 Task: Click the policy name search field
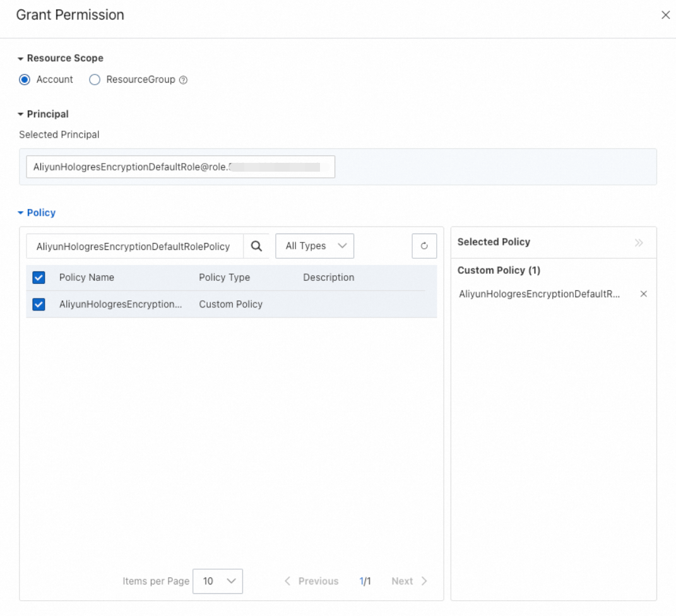click(x=134, y=247)
